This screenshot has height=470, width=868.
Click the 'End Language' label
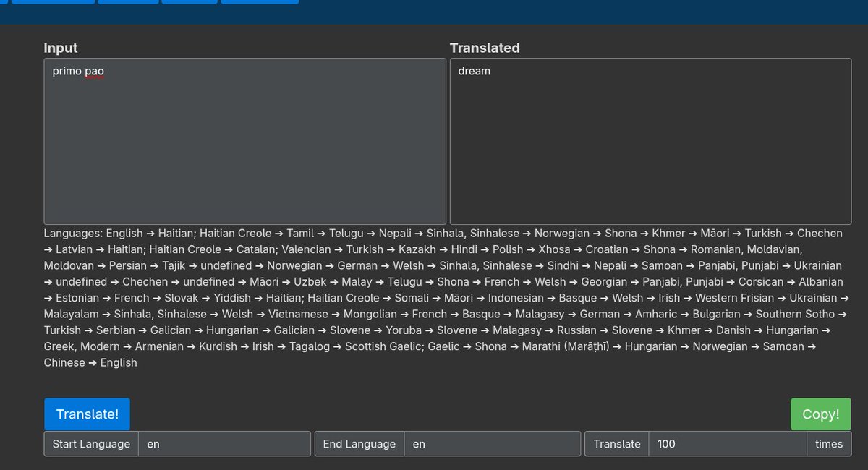pos(359,444)
